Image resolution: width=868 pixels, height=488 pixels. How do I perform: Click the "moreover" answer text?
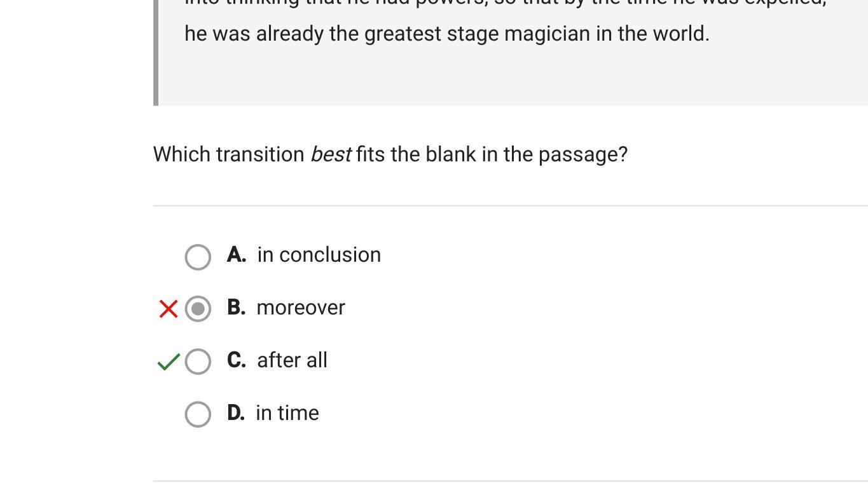(x=301, y=308)
